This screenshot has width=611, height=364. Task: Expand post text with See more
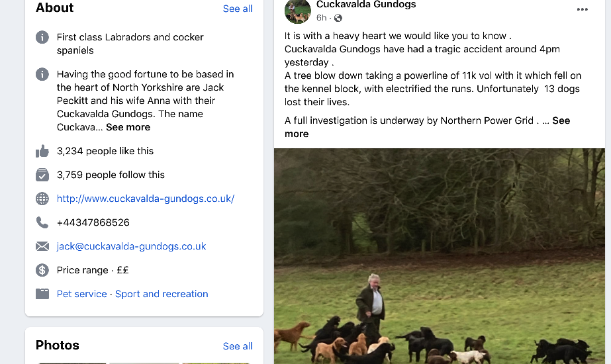coord(561,120)
